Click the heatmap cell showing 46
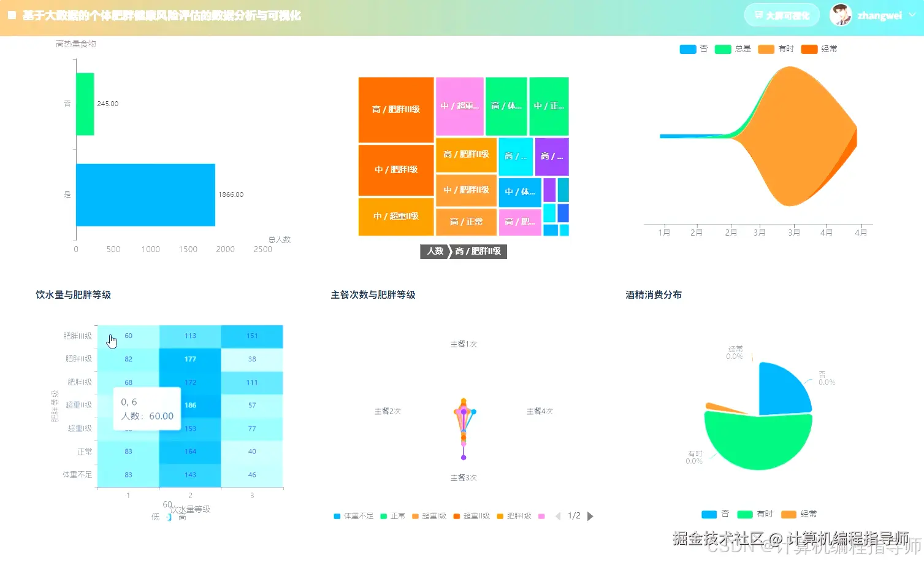924x562 pixels. 252,475
